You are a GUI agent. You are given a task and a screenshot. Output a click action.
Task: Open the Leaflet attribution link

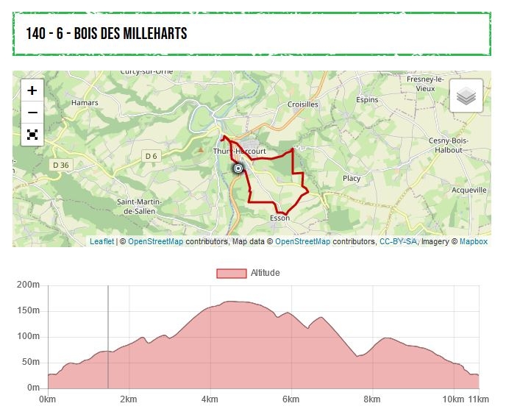point(101,241)
